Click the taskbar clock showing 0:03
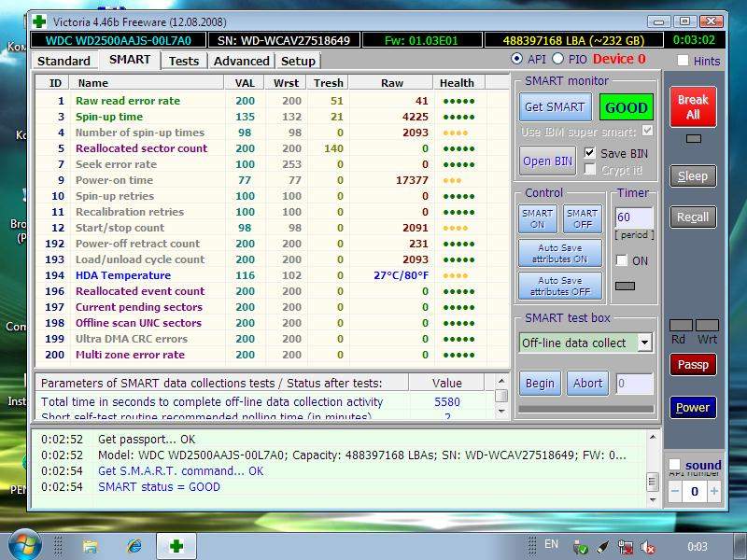Viewport: 747px width, 560px height. point(698,546)
